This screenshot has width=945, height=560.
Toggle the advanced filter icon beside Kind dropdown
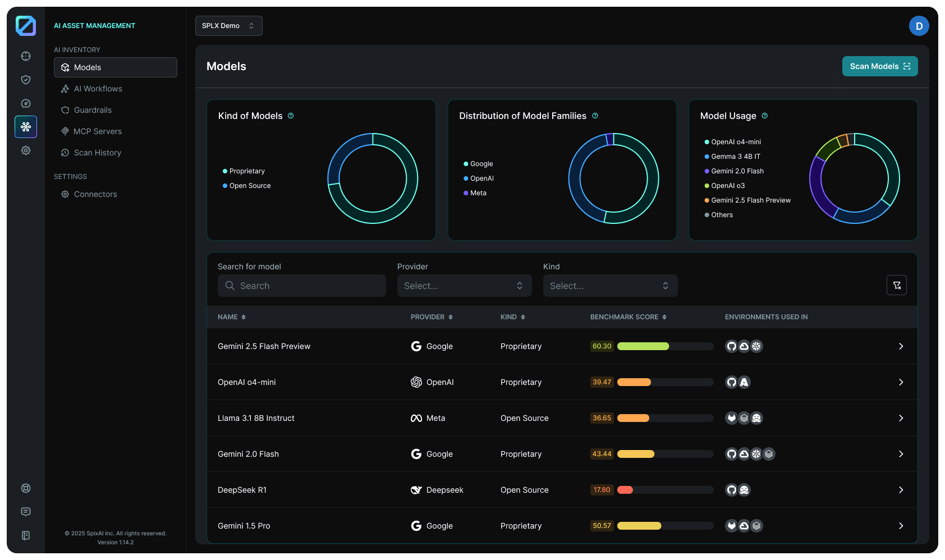coord(896,285)
